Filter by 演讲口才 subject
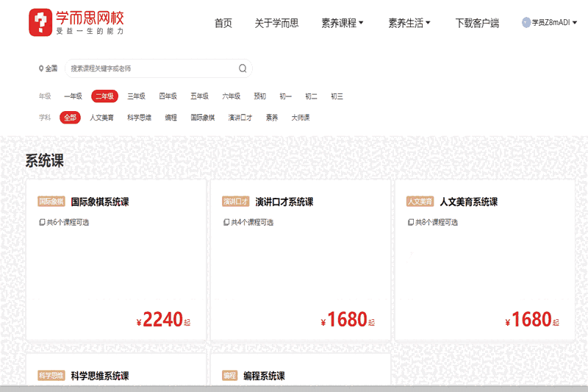The height and width of the screenshot is (392, 588). pyautogui.click(x=240, y=118)
